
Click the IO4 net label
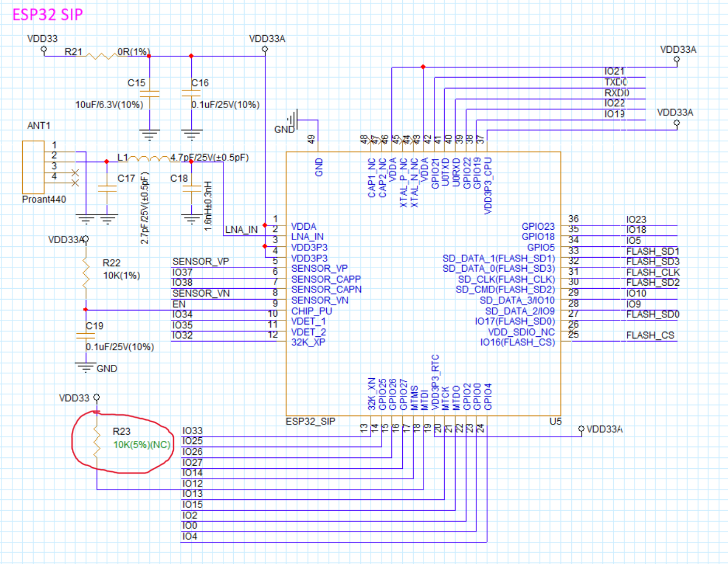pyautogui.click(x=190, y=537)
